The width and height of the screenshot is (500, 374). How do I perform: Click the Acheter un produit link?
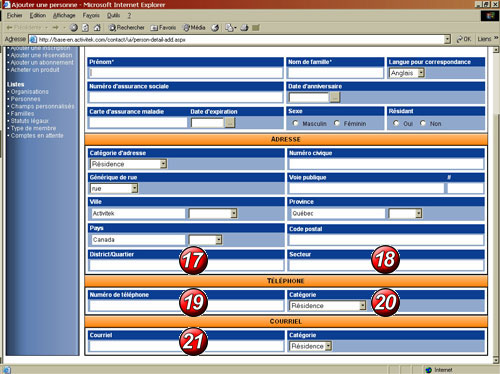click(x=35, y=70)
